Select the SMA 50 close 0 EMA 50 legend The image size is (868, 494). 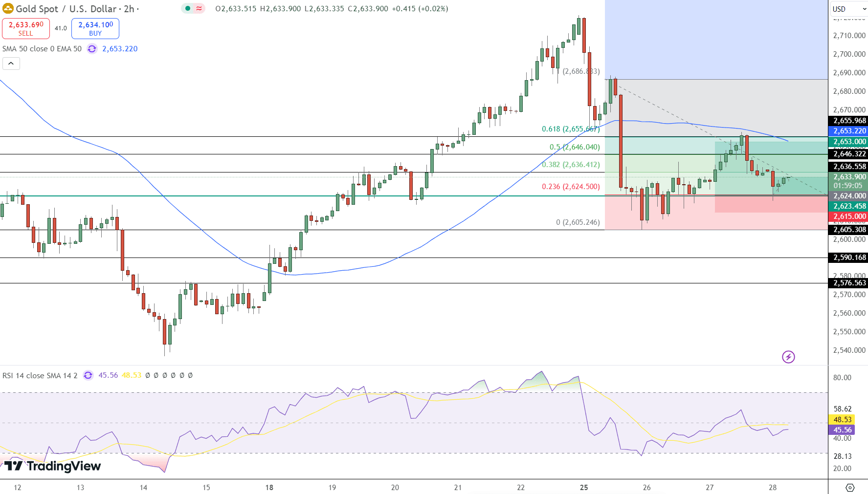pyautogui.click(x=42, y=48)
